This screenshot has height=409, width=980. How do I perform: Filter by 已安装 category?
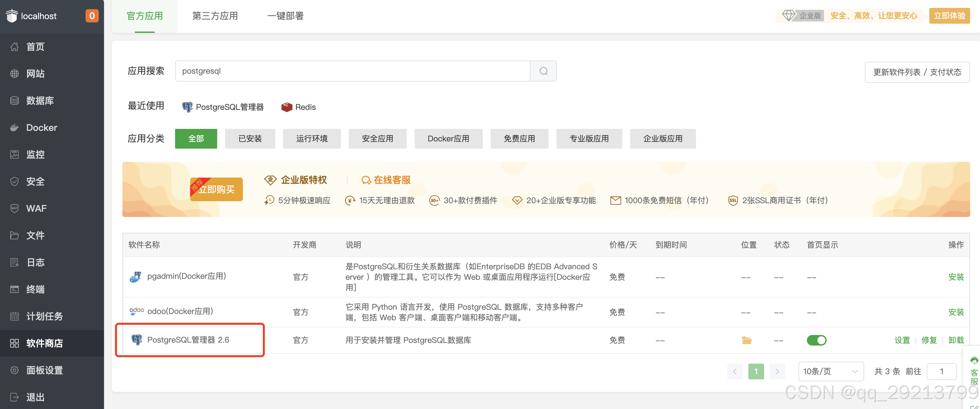tap(250, 139)
